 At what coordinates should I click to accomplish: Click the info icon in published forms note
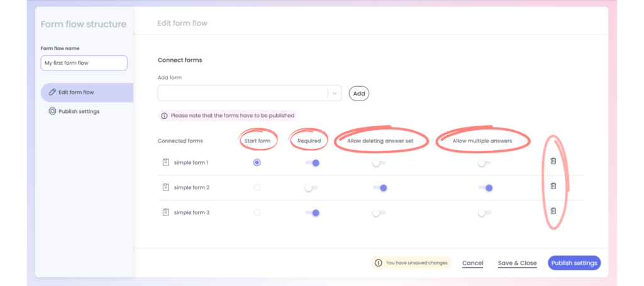164,116
